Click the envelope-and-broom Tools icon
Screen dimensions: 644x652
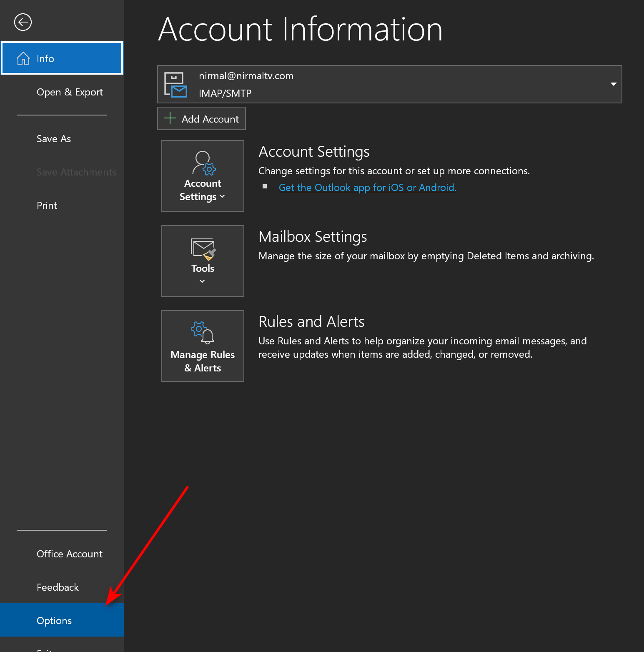[x=203, y=249]
